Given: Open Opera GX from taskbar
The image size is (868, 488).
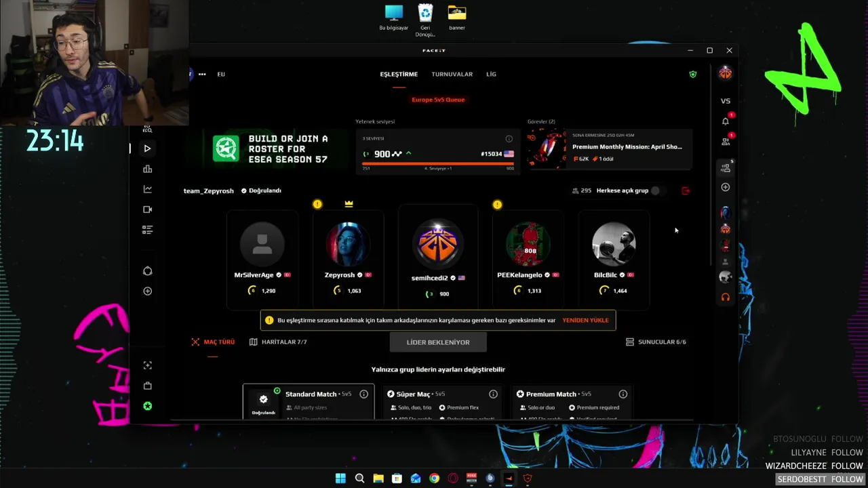Looking at the screenshot, I should tap(452, 479).
